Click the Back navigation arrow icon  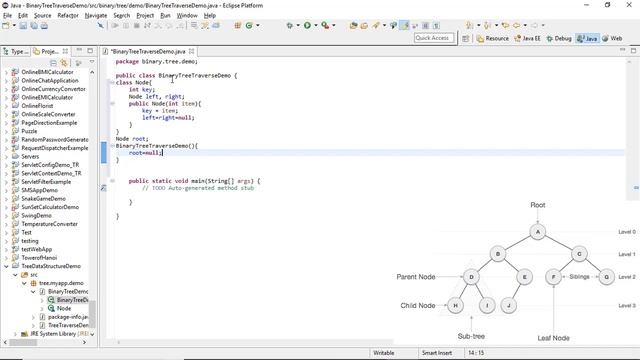point(517,25)
